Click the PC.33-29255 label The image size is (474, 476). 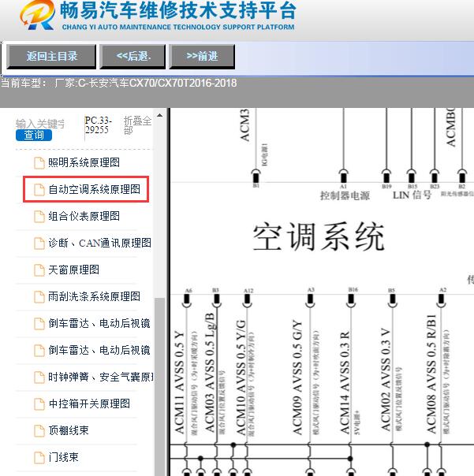(x=98, y=125)
